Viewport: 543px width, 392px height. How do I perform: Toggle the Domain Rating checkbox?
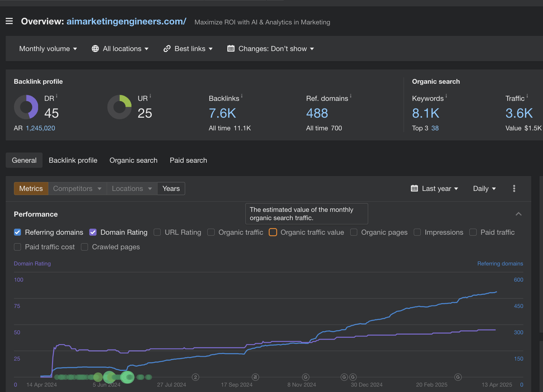pos(93,232)
